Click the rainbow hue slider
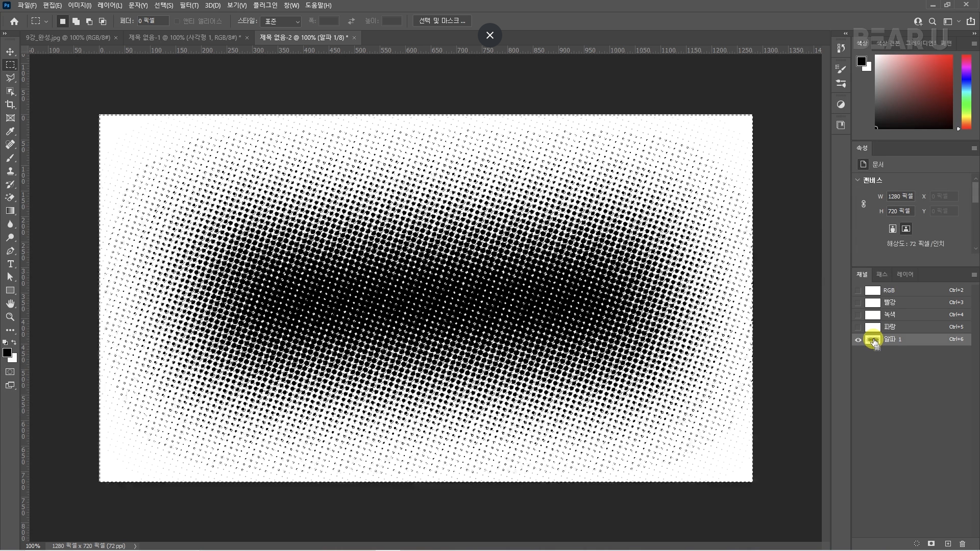The width and height of the screenshot is (980, 551). click(967, 92)
